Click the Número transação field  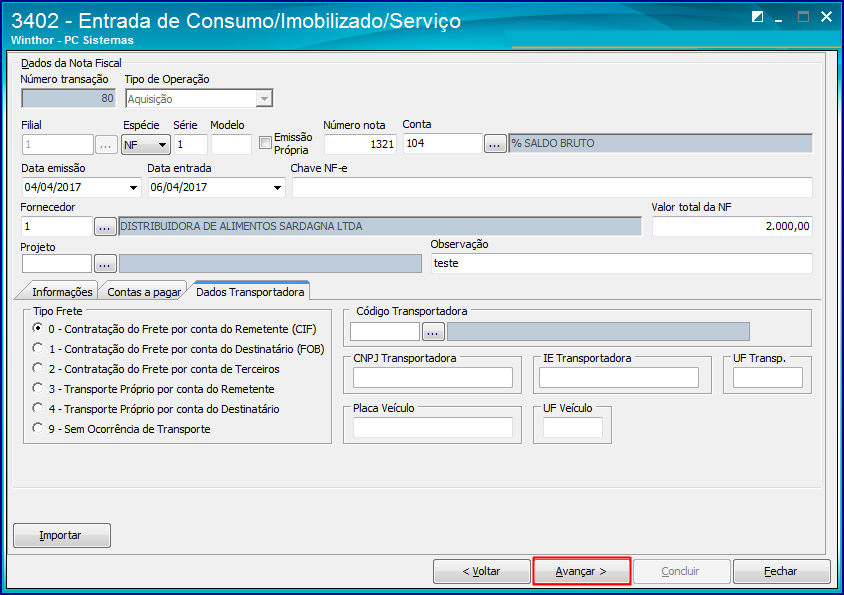click(68, 99)
